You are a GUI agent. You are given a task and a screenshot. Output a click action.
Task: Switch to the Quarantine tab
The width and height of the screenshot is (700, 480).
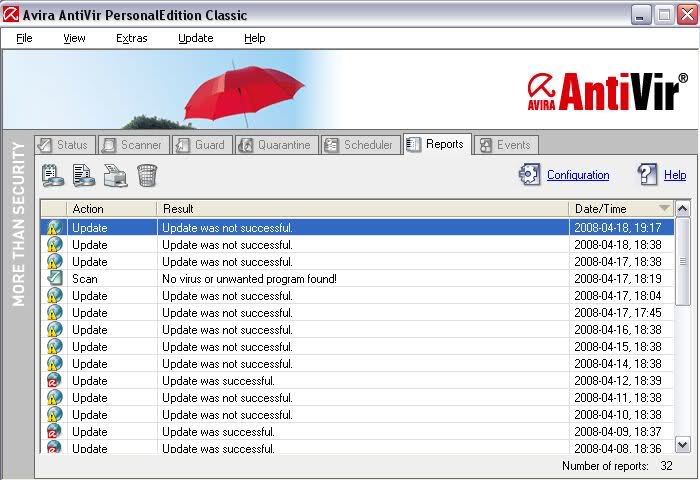[276, 145]
